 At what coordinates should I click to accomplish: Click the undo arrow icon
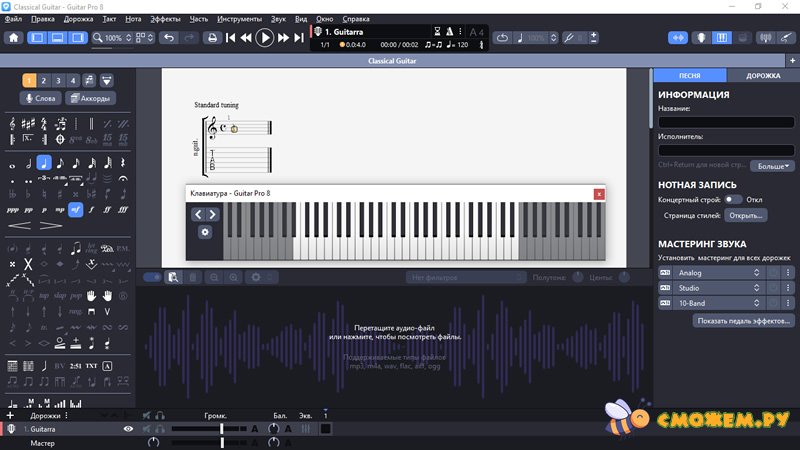pos(167,38)
